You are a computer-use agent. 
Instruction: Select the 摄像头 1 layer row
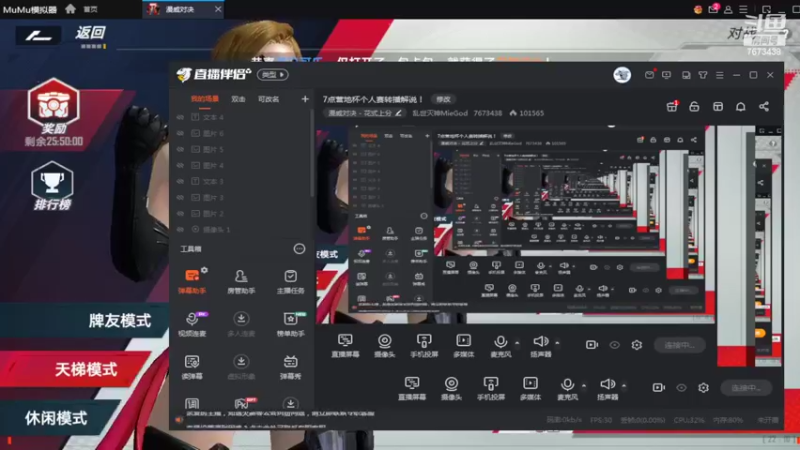(x=240, y=230)
